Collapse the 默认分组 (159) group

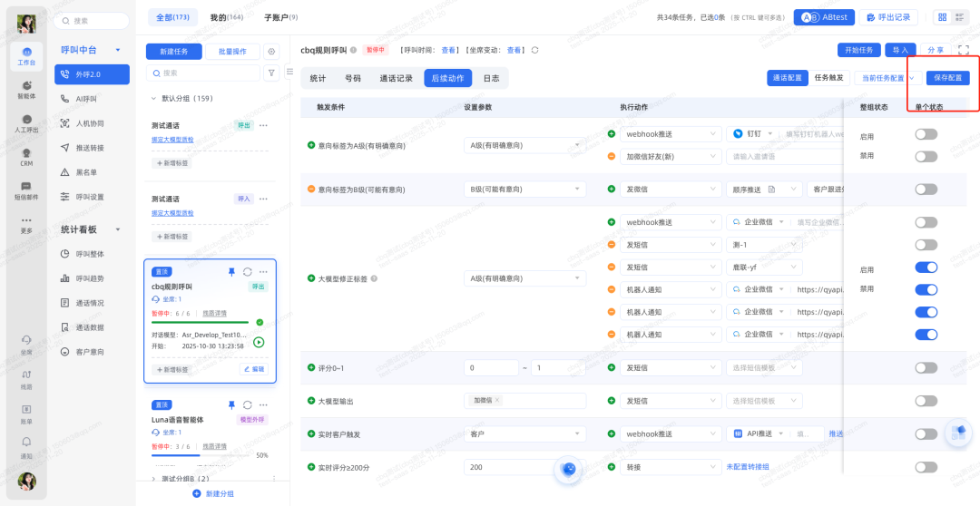tap(153, 99)
